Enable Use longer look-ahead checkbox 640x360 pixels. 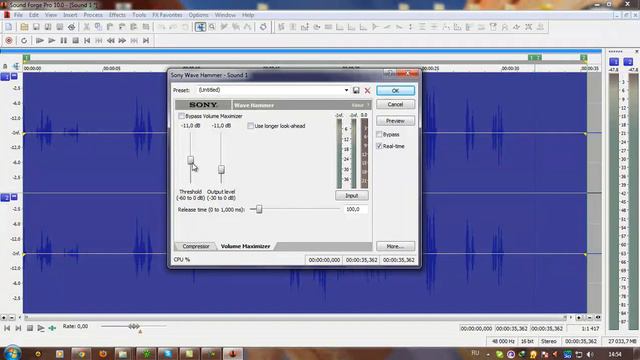pyautogui.click(x=251, y=126)
